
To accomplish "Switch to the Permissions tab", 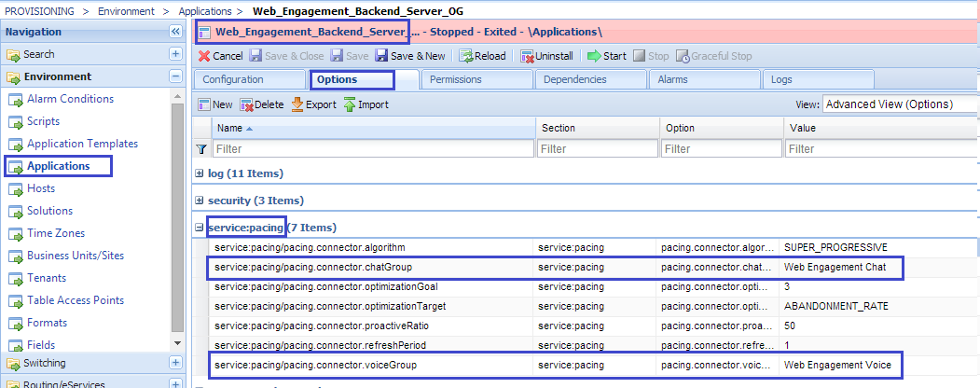I will click(x=456, y=80).
